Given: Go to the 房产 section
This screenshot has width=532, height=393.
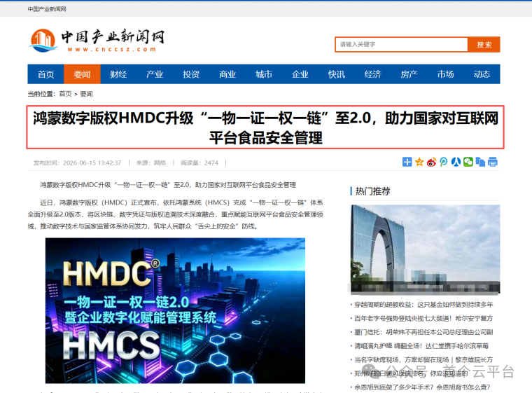Looking at the screenshot, I should point(409,74).
